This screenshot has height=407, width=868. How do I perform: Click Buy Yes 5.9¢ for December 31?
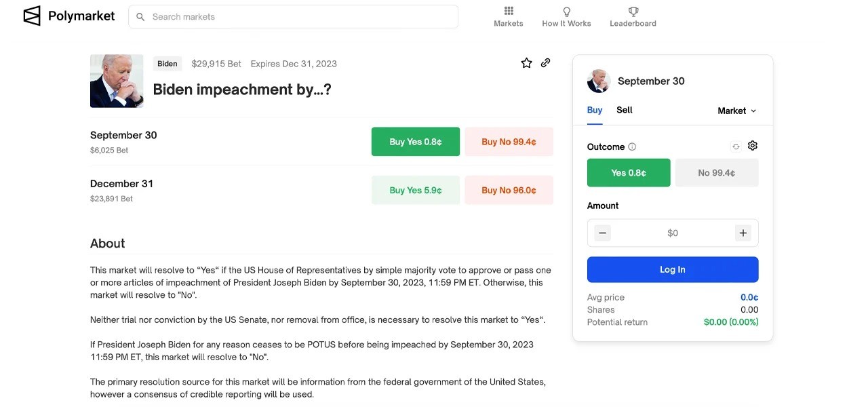pyautogui.click(x=416, y=190)
